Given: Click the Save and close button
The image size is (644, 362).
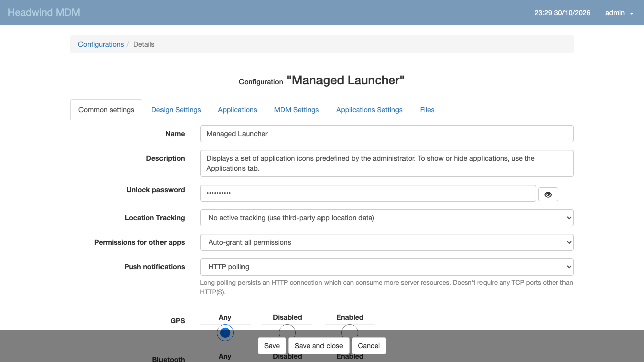Looking at the screenshot, I should tap(318, 346).
